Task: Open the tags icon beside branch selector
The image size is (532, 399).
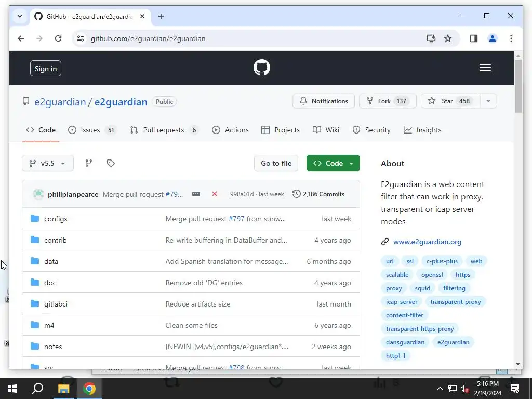Action: tap(111, 163)
